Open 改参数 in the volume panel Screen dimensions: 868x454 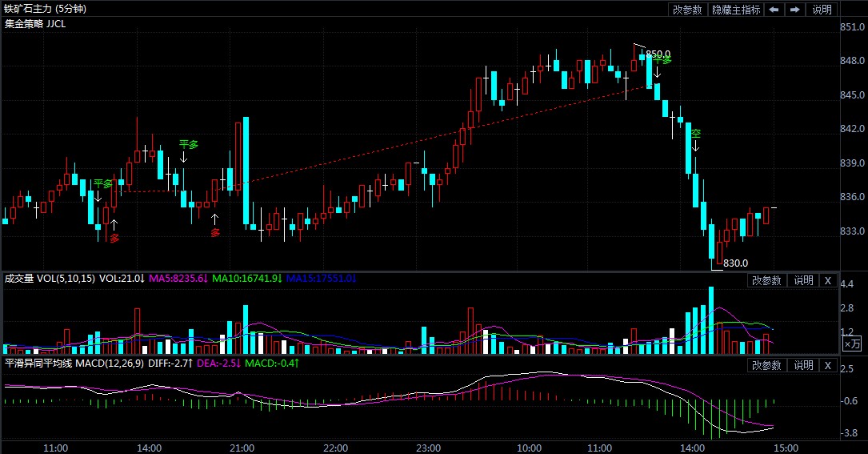(x=766, y=280)
